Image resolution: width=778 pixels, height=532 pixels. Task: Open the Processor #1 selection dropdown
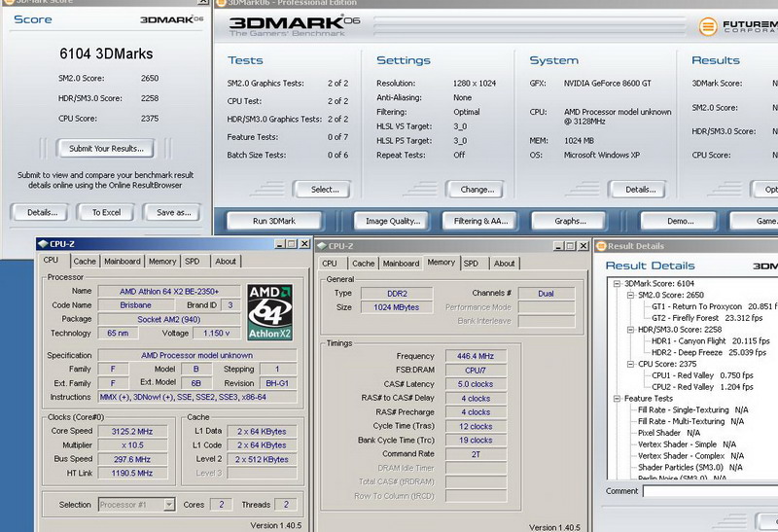pyautogui.click(x=169, y=505)
